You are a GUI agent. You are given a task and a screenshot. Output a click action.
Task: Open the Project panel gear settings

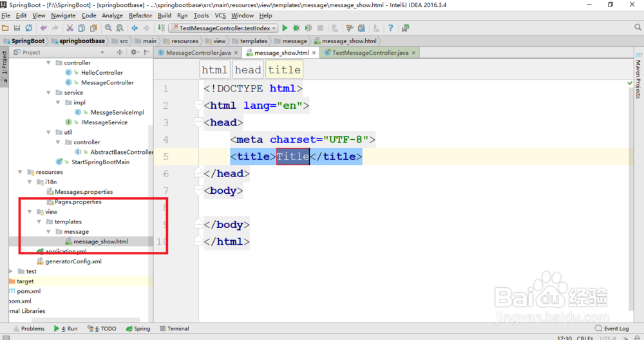click(133, 52)
